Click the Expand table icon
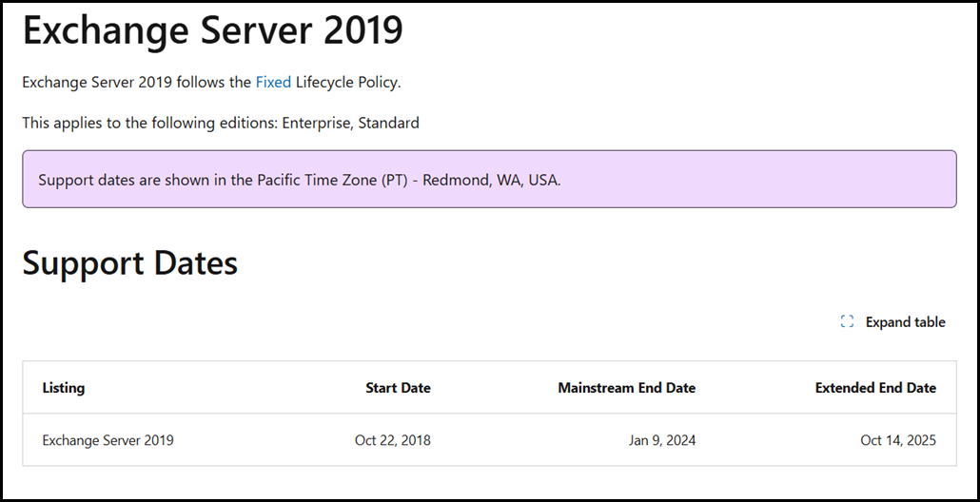Viewport: 980px width, 502px height. pos(847,322)
